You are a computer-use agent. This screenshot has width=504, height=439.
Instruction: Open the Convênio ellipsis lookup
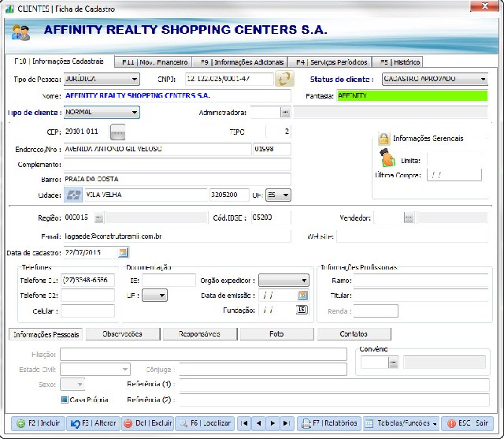(x=393, y=363)
